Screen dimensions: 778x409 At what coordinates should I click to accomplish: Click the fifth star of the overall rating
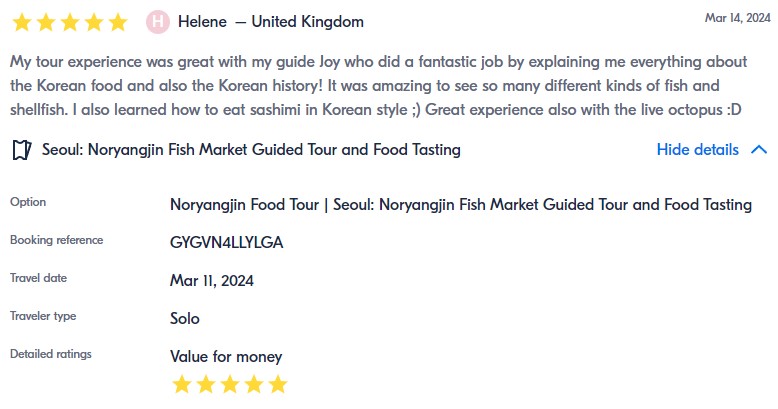click(x=117, y=21)
